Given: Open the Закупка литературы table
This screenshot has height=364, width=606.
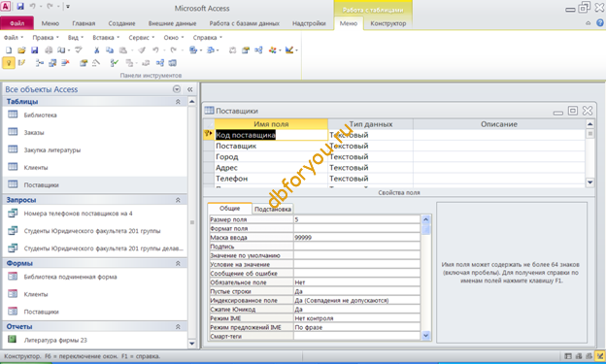Looking at the screenshot, I should [52, 149].
